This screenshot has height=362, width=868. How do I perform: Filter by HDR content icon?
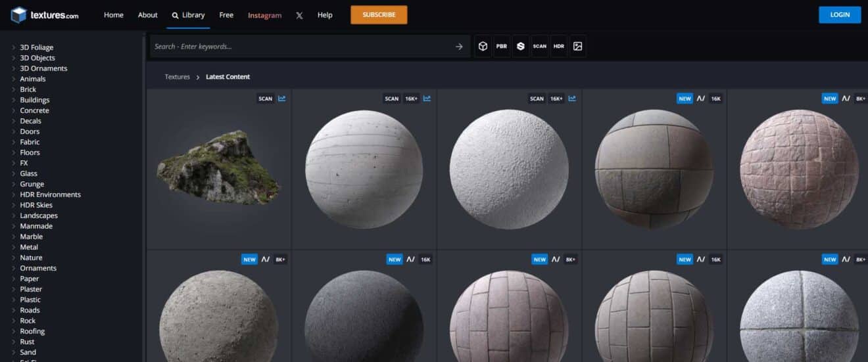click(x=559, y=46)
